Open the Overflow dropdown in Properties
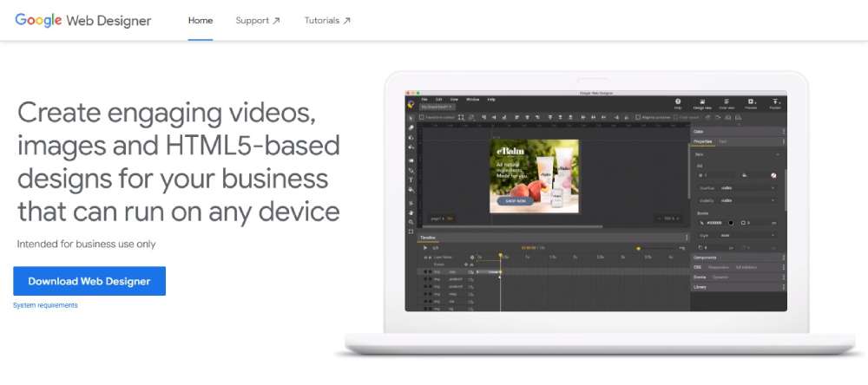The width and height of the screenshot is (868, 385). pos(746,188)
